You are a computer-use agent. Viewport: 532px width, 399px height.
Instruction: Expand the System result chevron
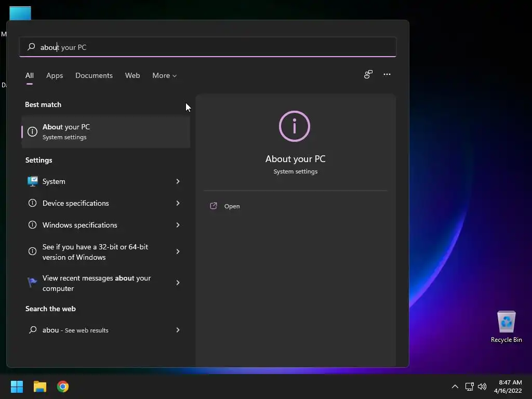pos(178,181)
